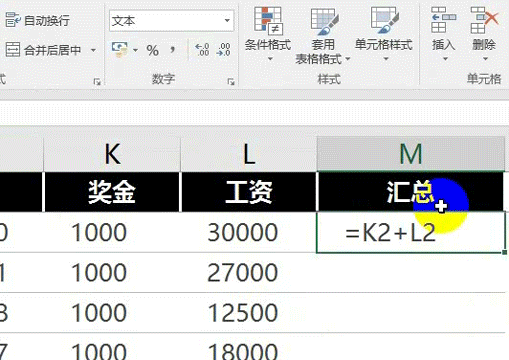Click the 工资 header cell
The height and width of the screenshot is (360, 509).
pyautogui.click(x=248, y=192)
